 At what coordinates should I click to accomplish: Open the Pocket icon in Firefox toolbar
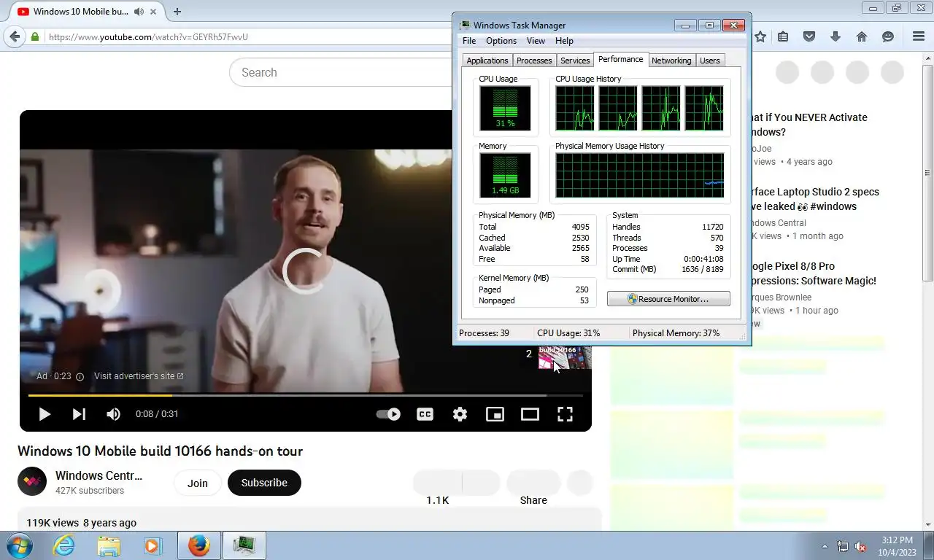pos(809,36)
